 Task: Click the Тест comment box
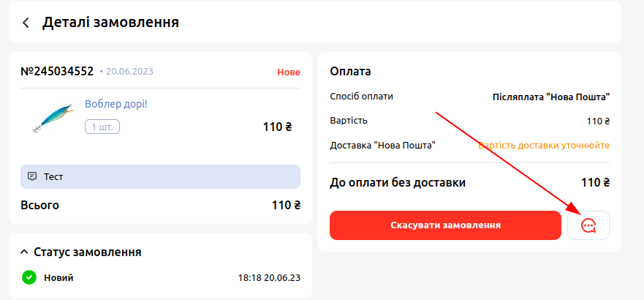[160, 177]
